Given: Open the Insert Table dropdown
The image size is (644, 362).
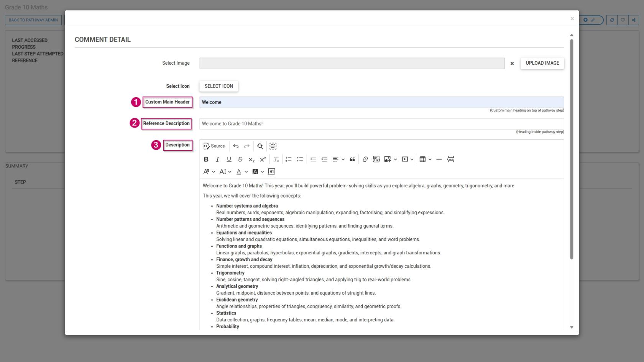Looking at the screenshot, I should point(426,159).
